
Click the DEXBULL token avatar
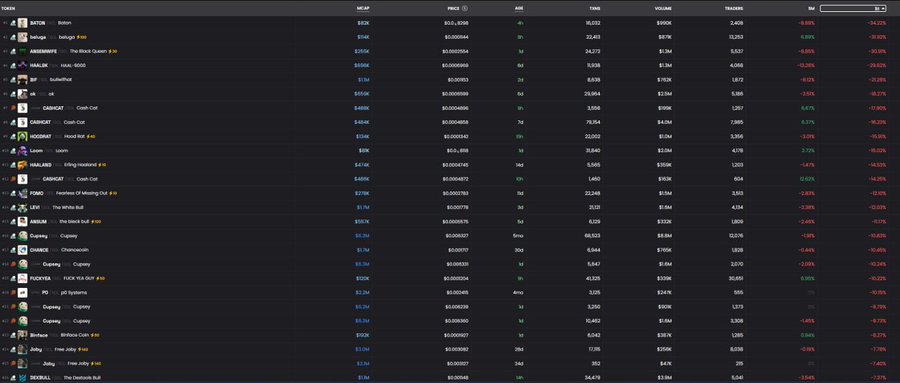pyautogui.click(x=22, y=378)
